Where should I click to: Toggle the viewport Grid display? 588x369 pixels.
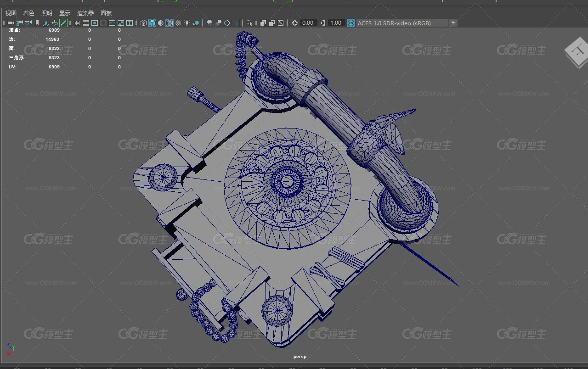[77, 23]
